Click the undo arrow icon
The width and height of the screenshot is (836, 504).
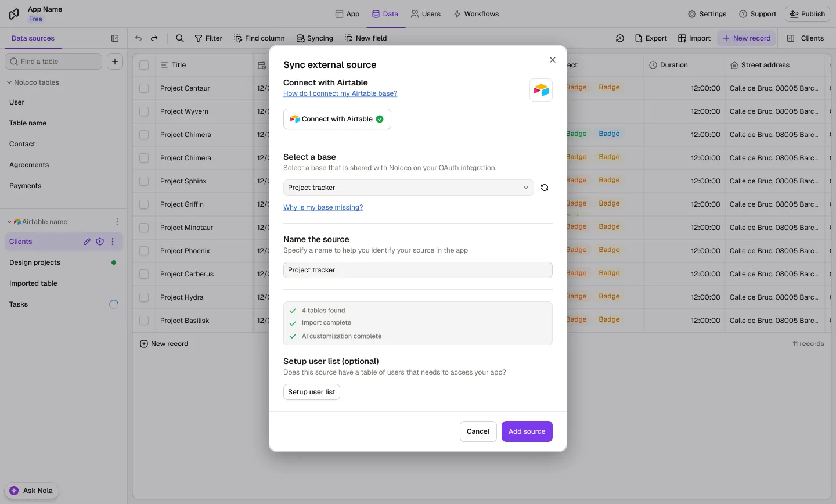(138, 38)
